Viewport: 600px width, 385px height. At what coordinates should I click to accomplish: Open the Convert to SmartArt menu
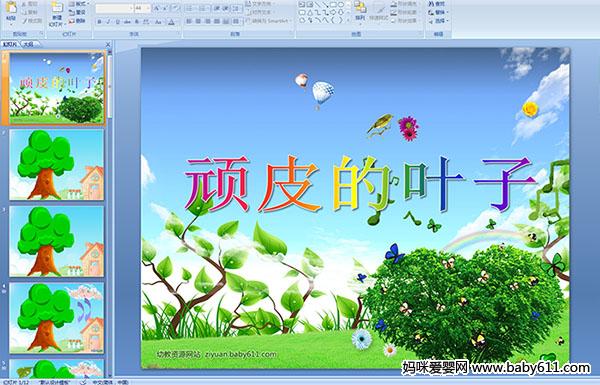269,21
